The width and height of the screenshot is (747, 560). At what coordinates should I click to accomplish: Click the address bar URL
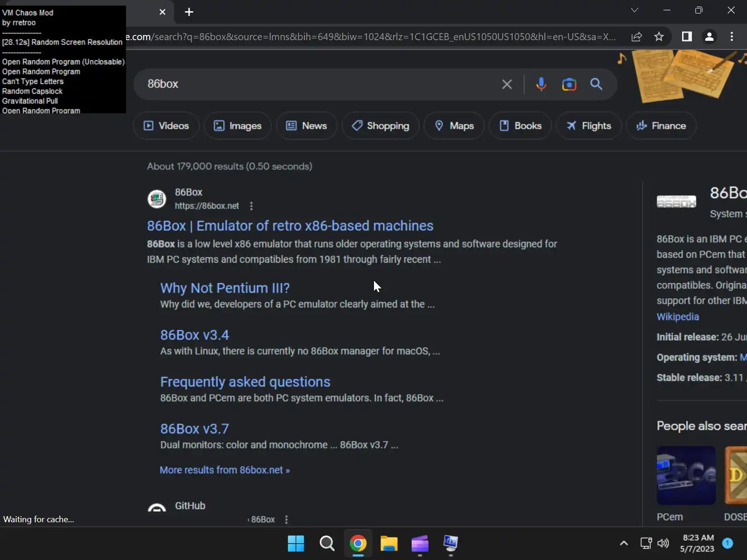(x=371, y=37)
